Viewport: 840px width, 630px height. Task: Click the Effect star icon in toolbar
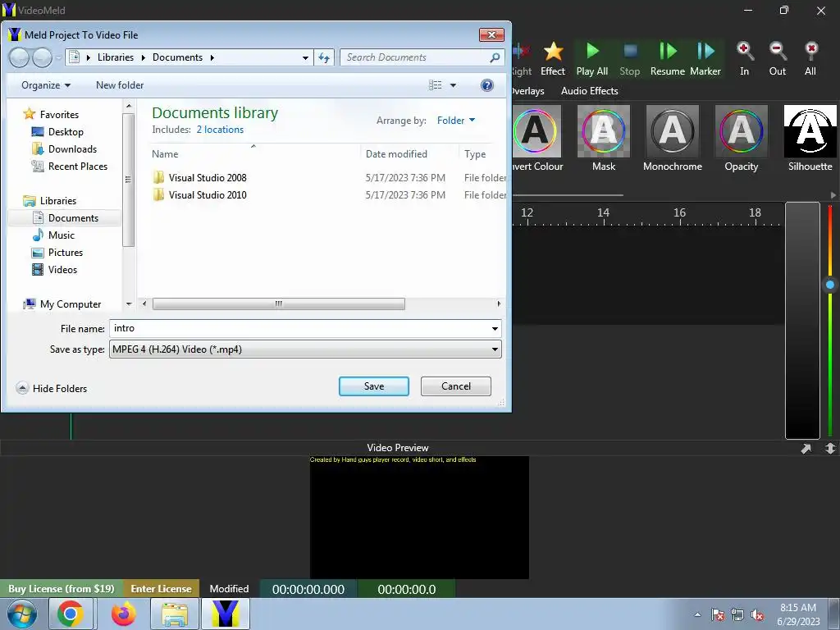[553, 52]
